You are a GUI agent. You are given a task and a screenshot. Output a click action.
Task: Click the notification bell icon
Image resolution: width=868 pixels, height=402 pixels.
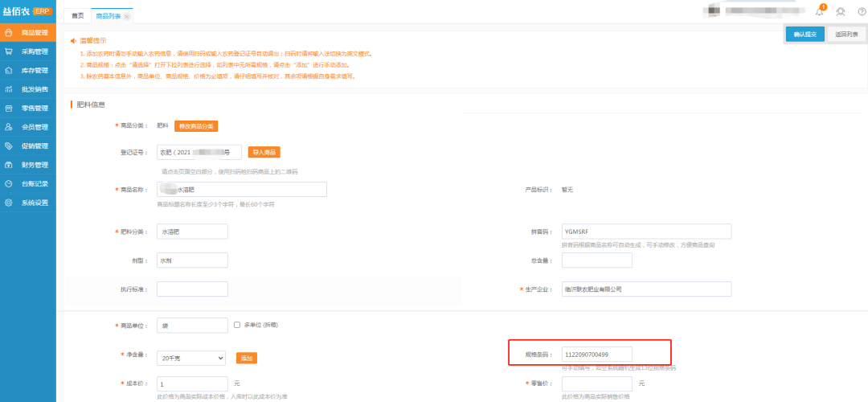click(820, 12)
